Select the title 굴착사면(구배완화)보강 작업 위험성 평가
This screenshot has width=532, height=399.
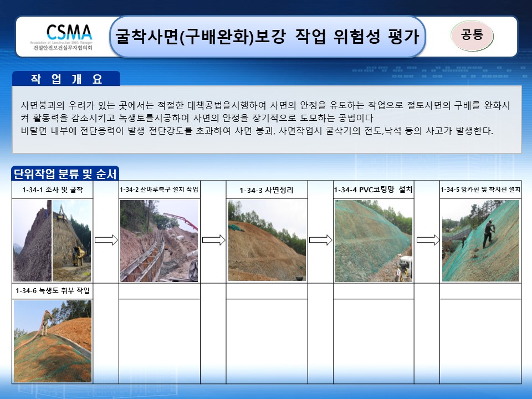coord(267,37)
